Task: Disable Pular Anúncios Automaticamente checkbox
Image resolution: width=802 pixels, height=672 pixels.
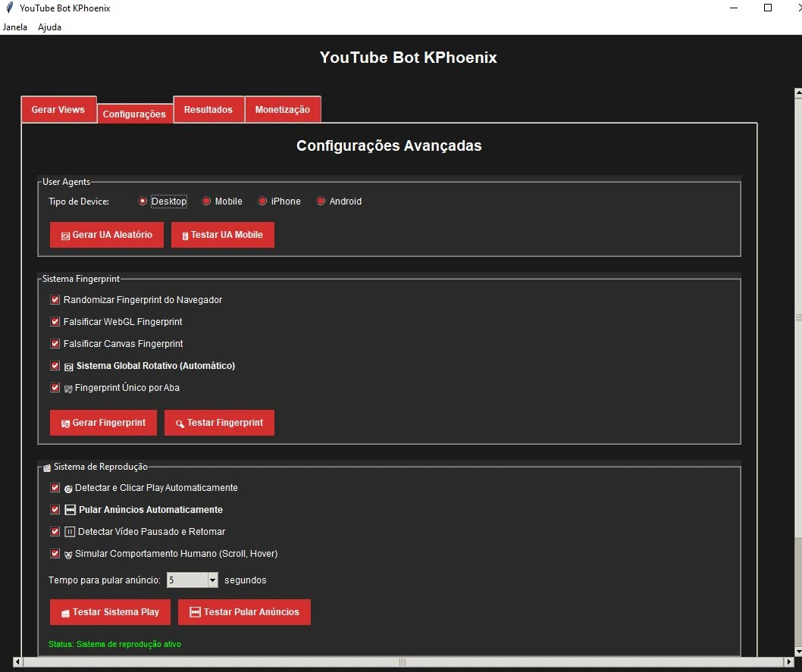Action: click(55, 510)
